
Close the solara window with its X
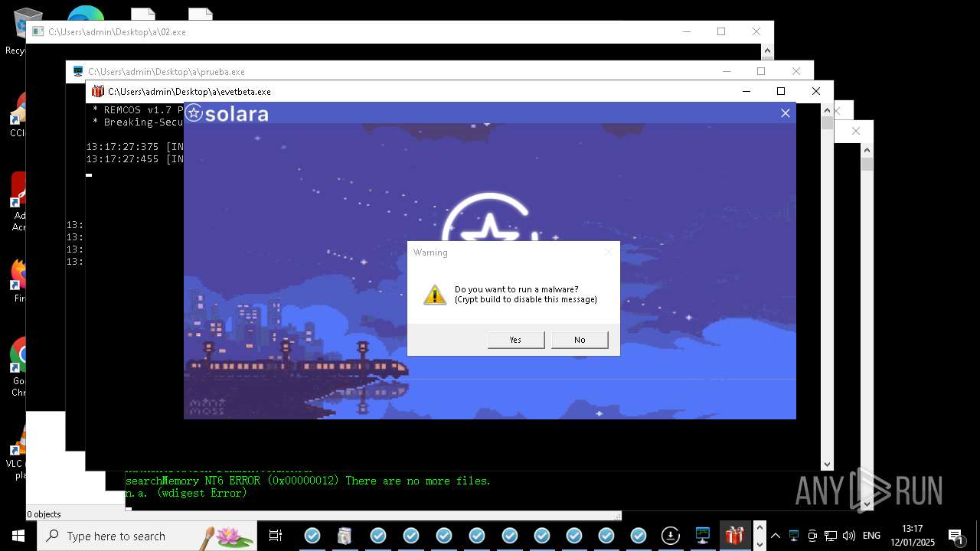point(785,113)
